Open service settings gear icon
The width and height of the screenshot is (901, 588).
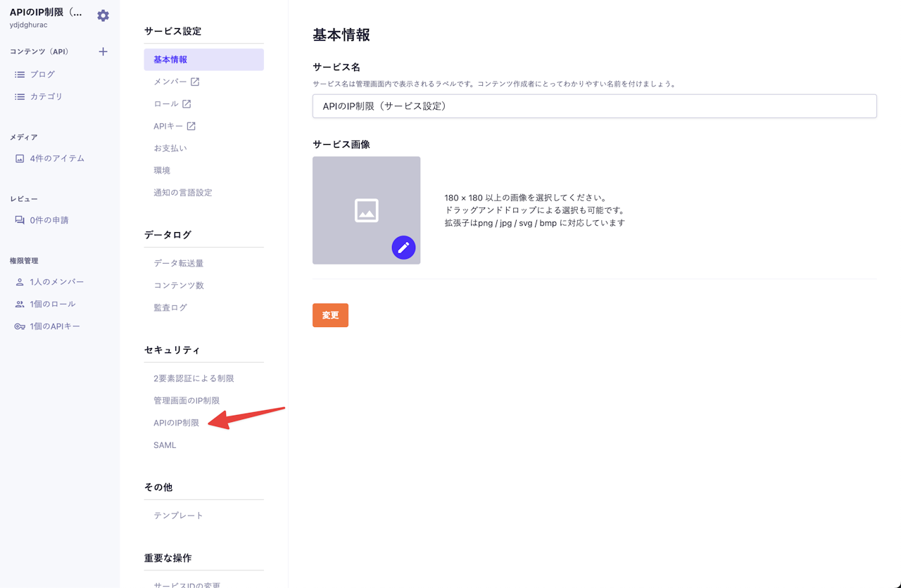[x=103, y=15]
